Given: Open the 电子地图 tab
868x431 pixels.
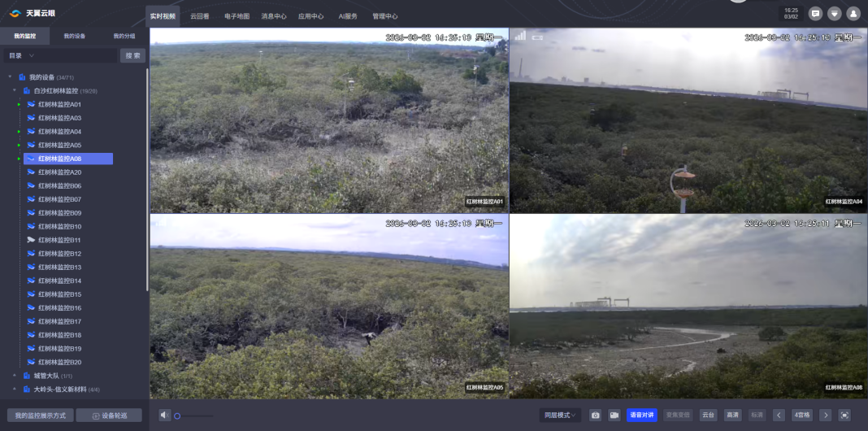Looking at the screenshot, I should click(x=237, y=16).
